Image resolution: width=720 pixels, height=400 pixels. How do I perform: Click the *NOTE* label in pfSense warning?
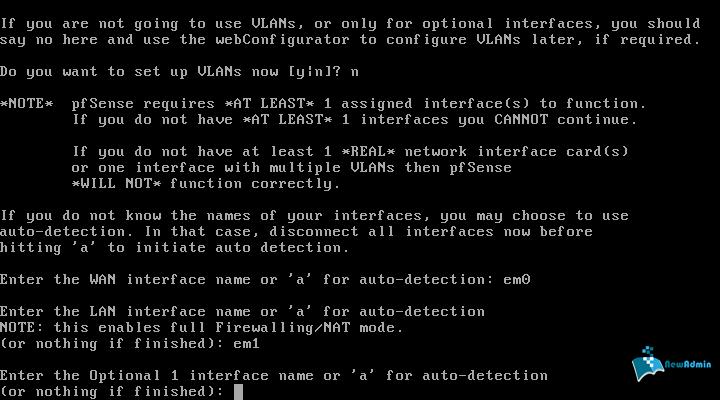tap(26, 104)
